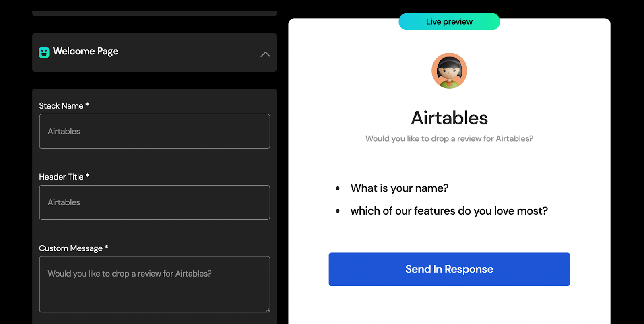This screenshot has height=324, width=644.
Task: Click bullet point beside first question
Action: 338,188
